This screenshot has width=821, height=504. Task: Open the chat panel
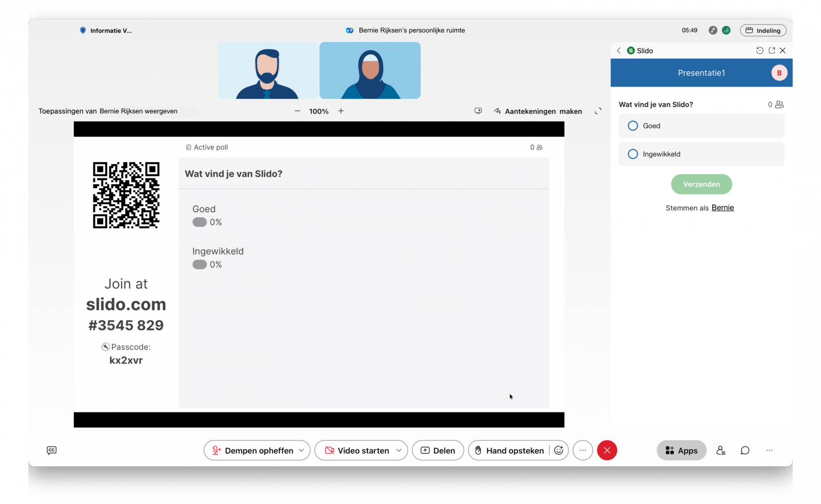click(745, 450)
